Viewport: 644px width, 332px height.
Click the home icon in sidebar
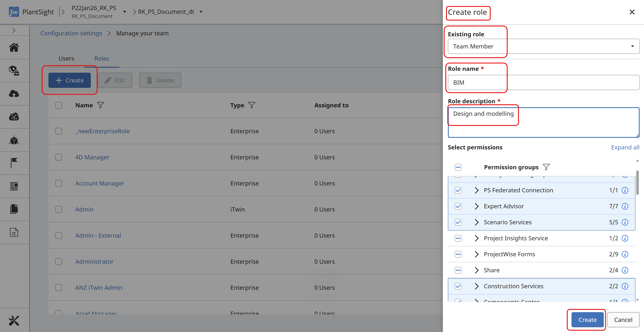tap(14, 47)
